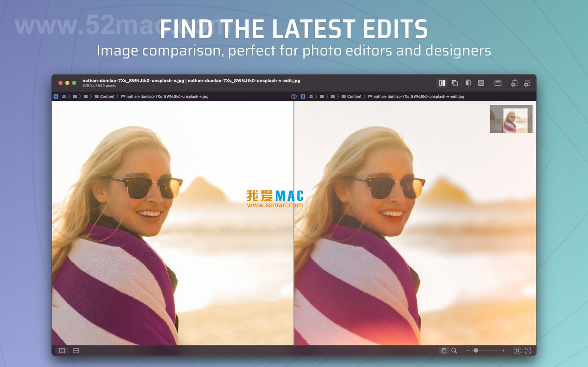The width and height of the screenshot is (588, 367).
Task: Click the zoom-to-fit icon
Action: [517, 350]
